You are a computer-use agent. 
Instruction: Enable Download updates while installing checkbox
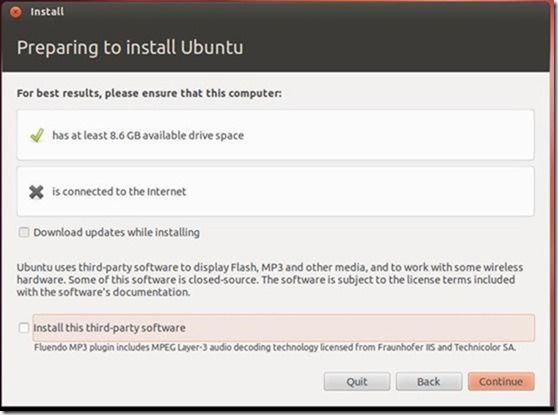pyautogui.click(x=24, y=232)
